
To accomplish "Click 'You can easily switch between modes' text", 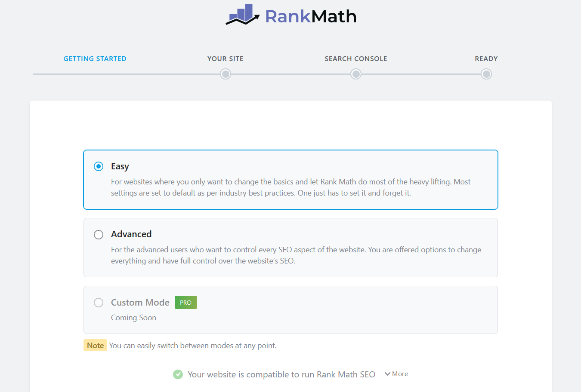I will [x=193, y=346].
